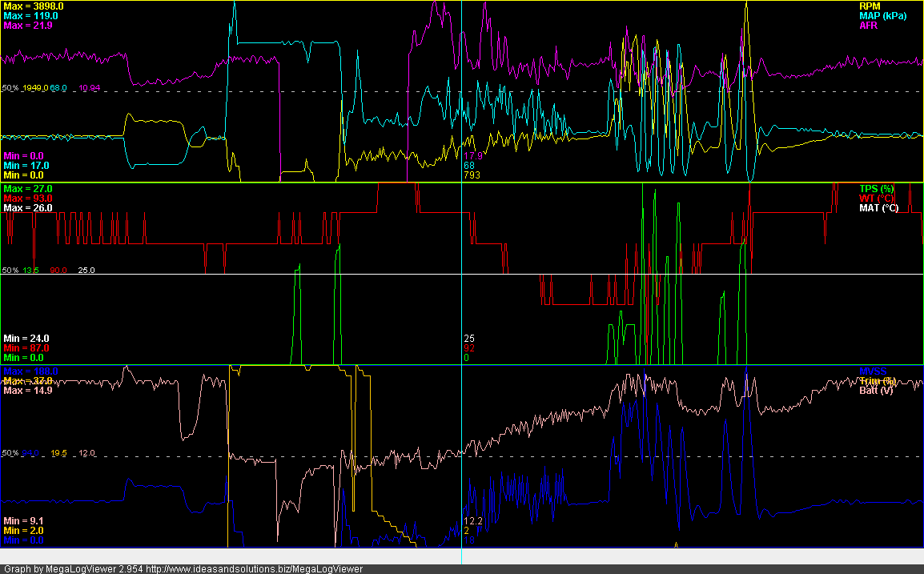Click the Min = 87.0 temperature readout
The height and width of the screenshot is (574, 924).
click(26, 348)
